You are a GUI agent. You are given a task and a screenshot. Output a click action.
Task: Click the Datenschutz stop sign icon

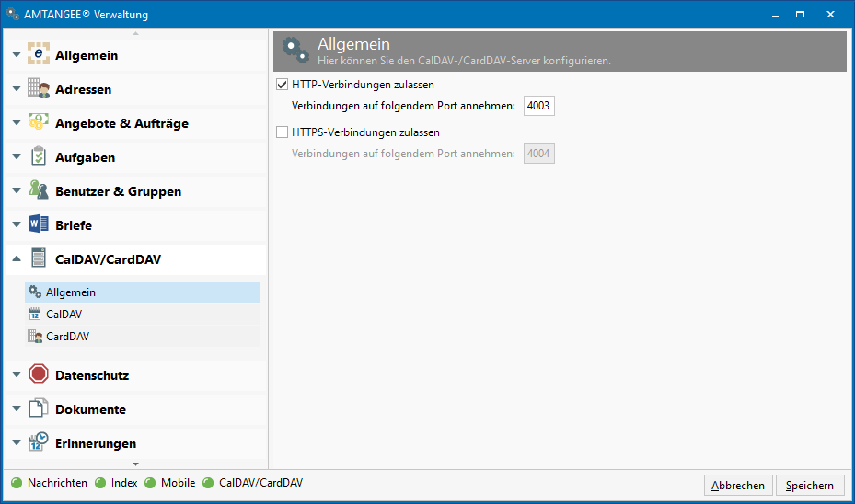pos(38,373)
